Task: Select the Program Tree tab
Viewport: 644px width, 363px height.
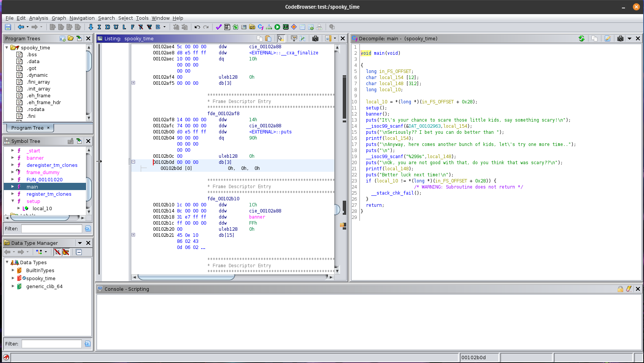Action: [27, 128]
